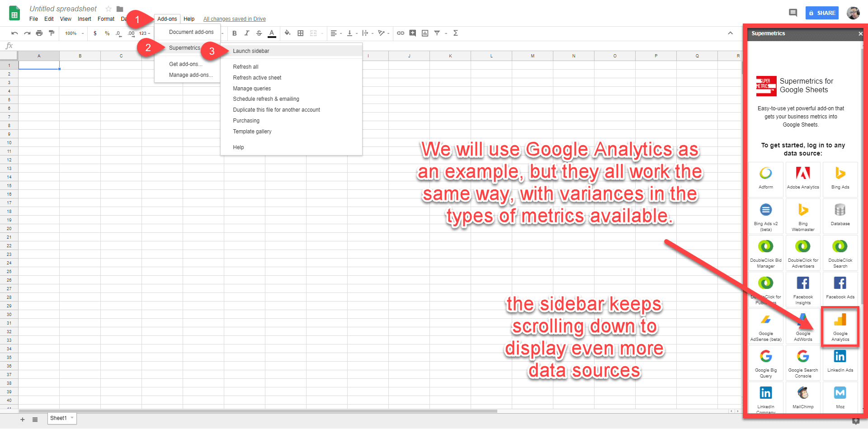Star the Untitled spreadsheet
Screen dimensions: 868x429
[x=108, y=9]
